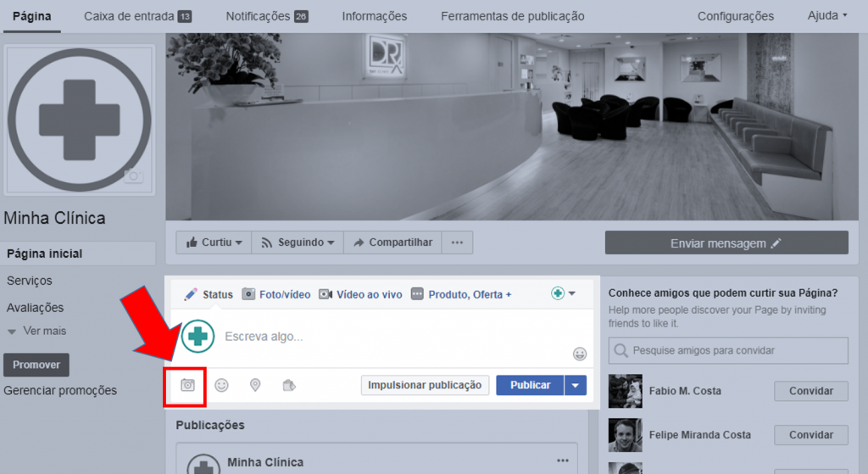Open the page cover photo

[512, 126]
